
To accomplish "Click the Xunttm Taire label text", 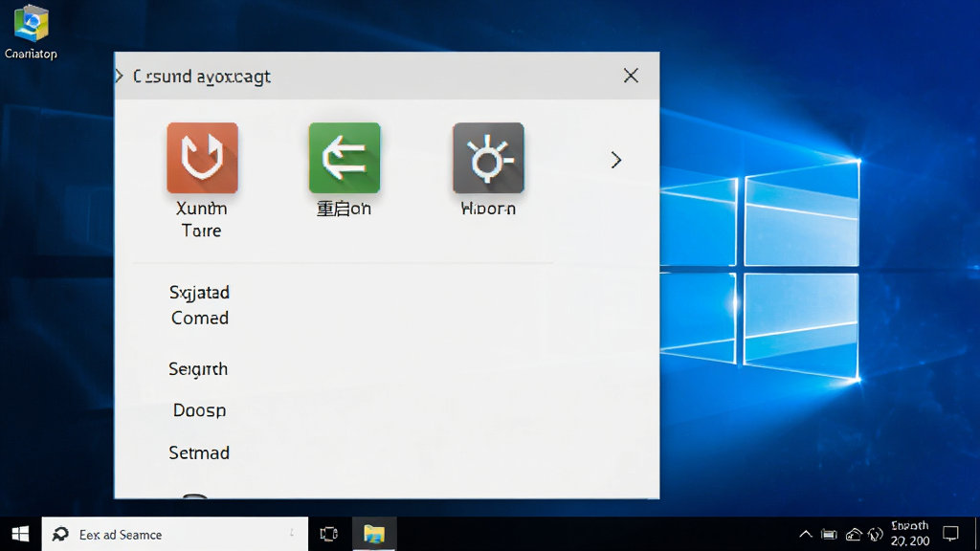I will (201, 219).
